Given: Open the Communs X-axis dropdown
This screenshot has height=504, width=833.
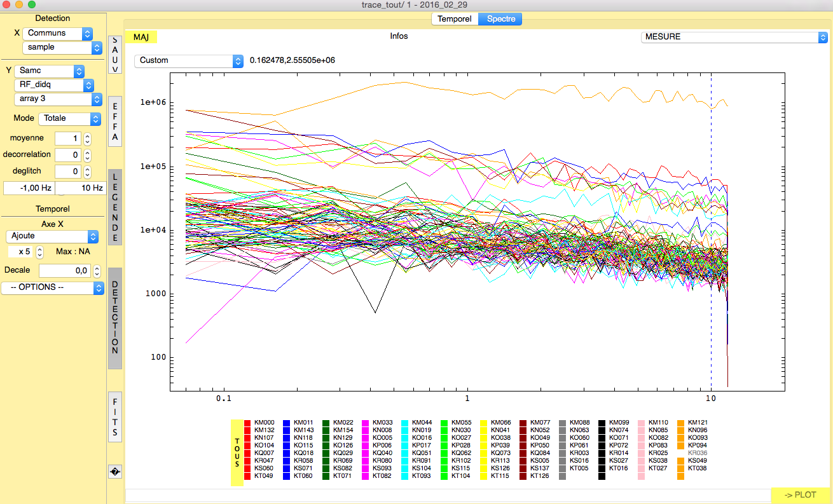Looking at the screenshot, I should click(57, 33).
